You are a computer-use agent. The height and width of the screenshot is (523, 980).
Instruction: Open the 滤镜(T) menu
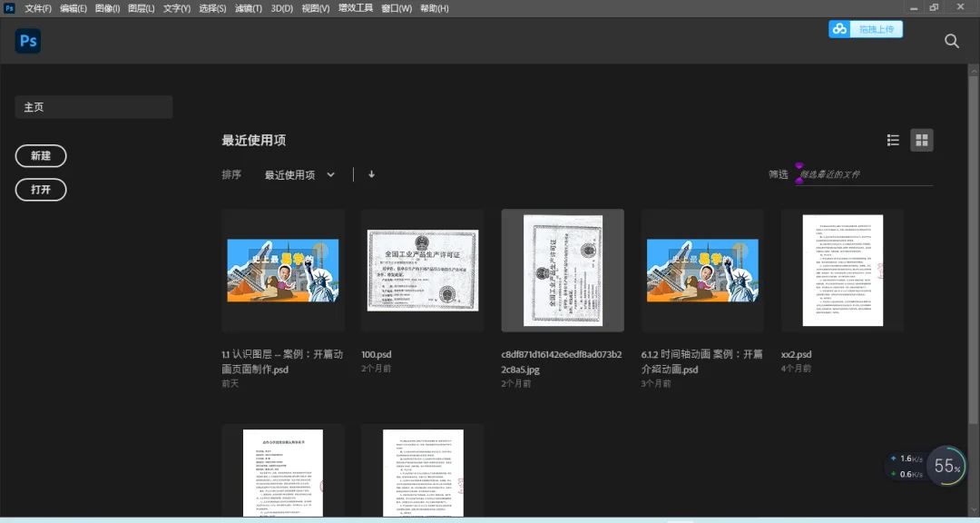point(248,8)
